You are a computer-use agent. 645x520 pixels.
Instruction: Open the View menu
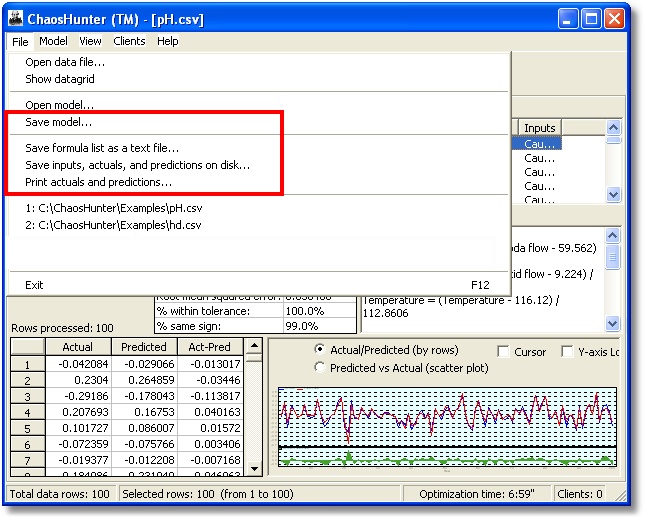coord(90,41)
